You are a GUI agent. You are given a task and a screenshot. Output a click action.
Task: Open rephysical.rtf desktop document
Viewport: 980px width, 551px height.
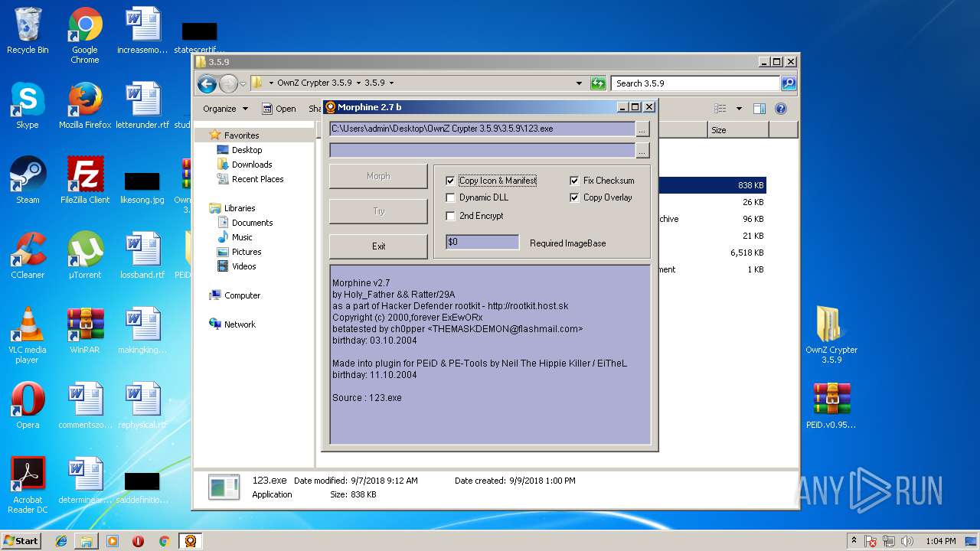(142, 406)
